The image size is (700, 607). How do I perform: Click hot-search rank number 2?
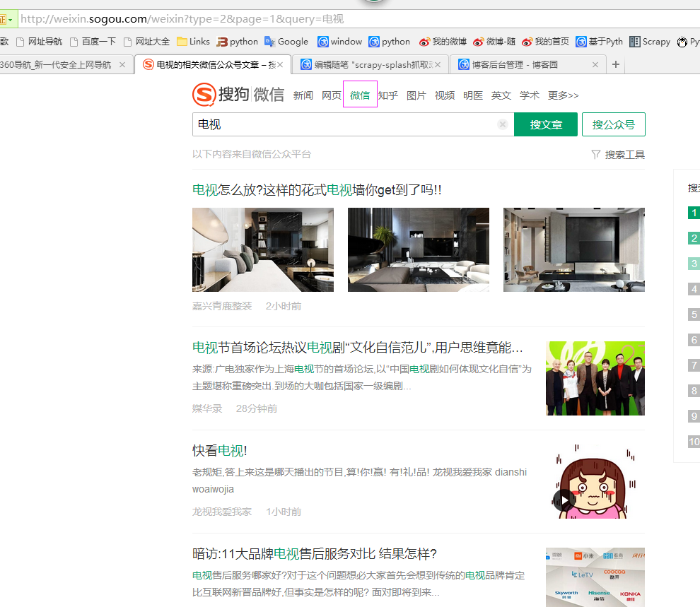coord(694,238)
